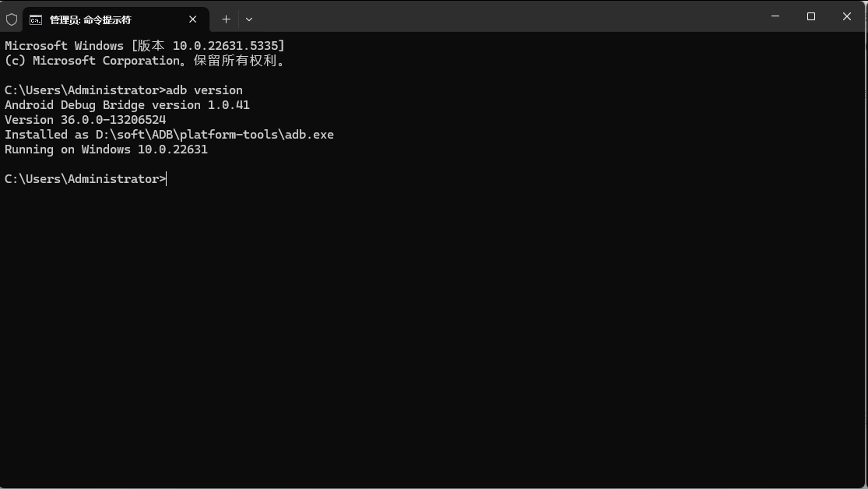868x489 pixels.
Task: Click the C:\Users\Administrator prompt path
Action: coord(82,178)
